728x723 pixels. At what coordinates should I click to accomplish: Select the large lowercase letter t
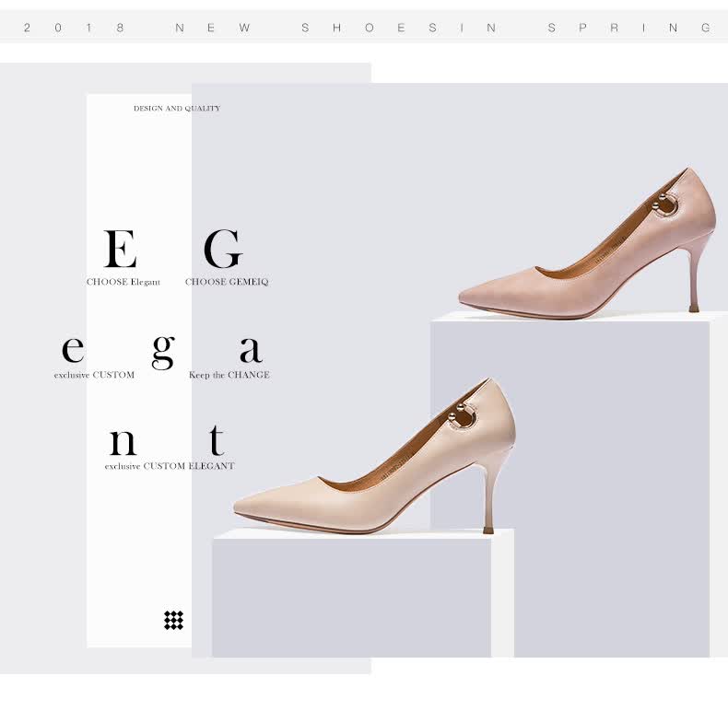[x=216, y=440]
